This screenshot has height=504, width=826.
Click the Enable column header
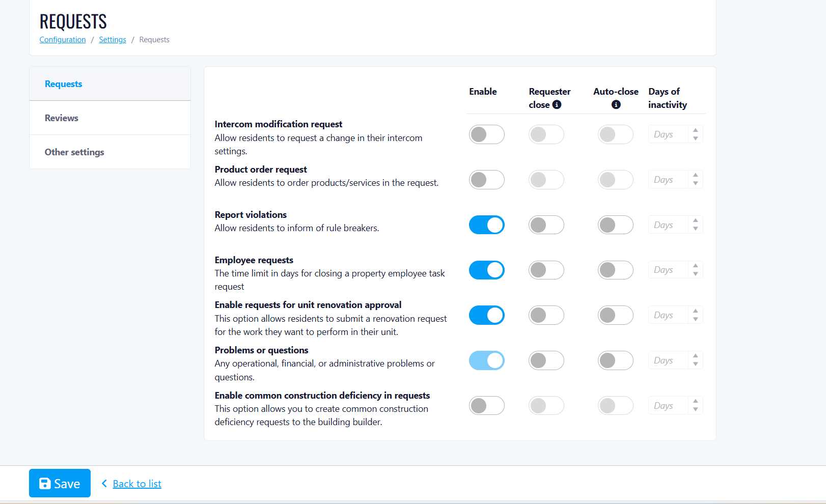(x=483, y=92)
